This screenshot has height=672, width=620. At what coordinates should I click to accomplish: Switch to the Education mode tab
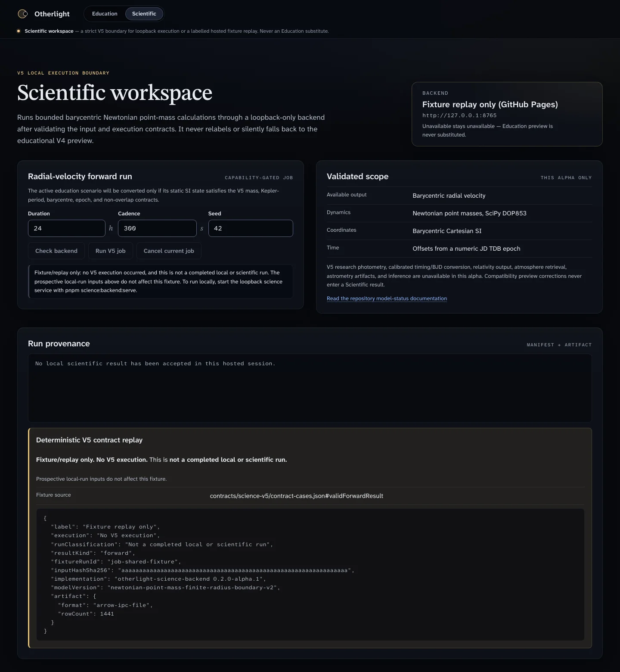[105, 14]
